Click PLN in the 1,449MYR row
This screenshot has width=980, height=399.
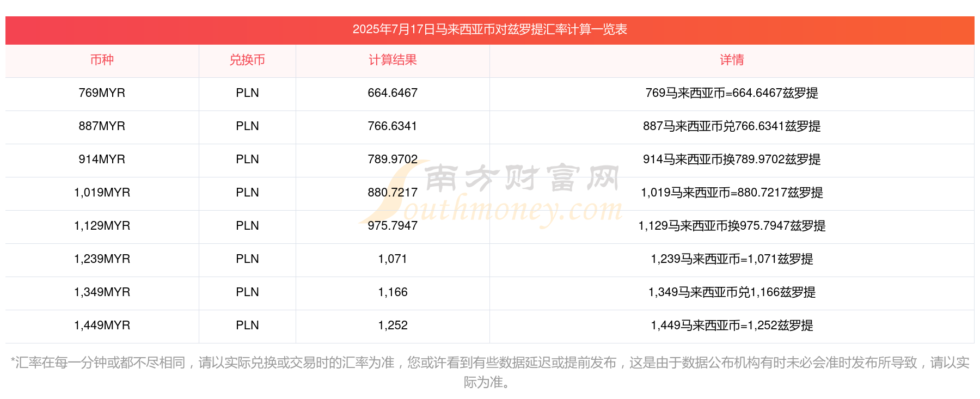click(x=247, y=326)
